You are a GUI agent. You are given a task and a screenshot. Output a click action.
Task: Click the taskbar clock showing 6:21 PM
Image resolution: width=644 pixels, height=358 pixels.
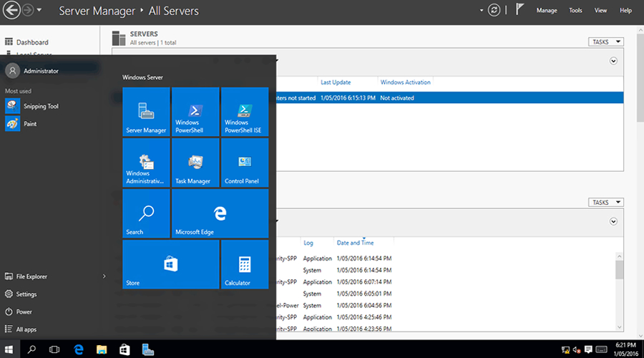point(625,349)
